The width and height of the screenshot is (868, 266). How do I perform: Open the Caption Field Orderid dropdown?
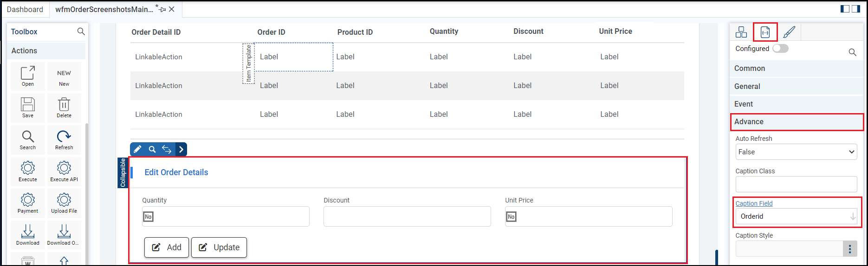point(796,216)
